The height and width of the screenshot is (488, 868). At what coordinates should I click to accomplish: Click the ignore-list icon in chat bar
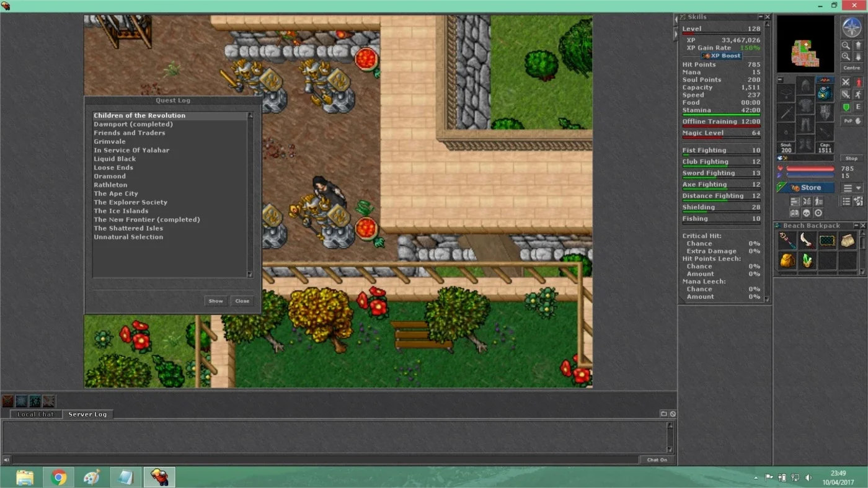tap(673, 414)
